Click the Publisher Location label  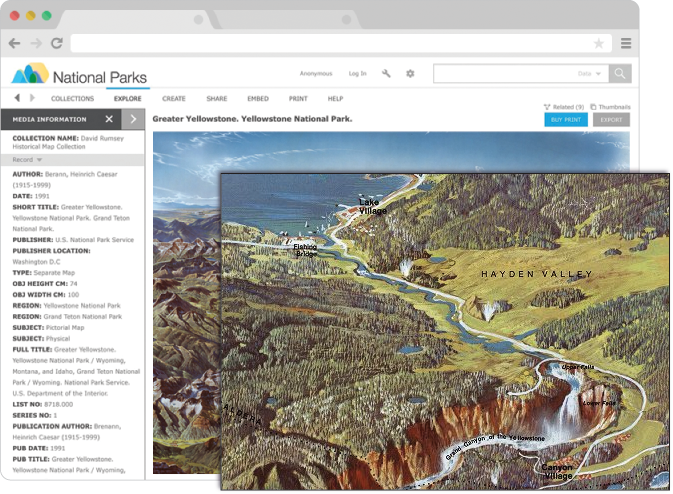coord(51,251)
